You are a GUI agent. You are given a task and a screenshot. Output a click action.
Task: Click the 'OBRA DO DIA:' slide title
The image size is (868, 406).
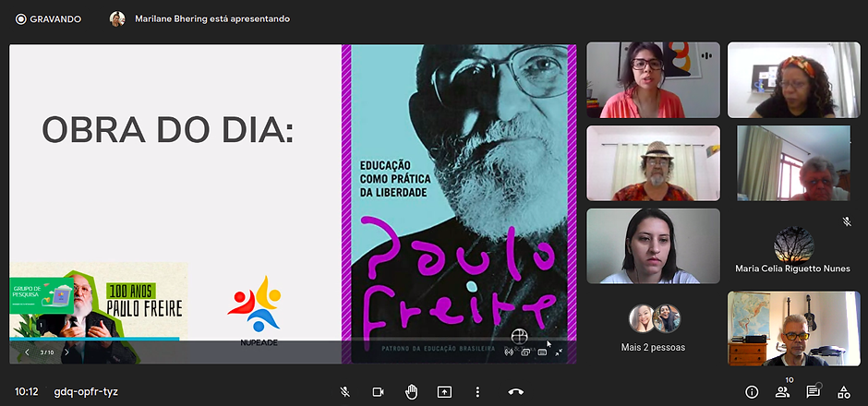pos(168,131)
